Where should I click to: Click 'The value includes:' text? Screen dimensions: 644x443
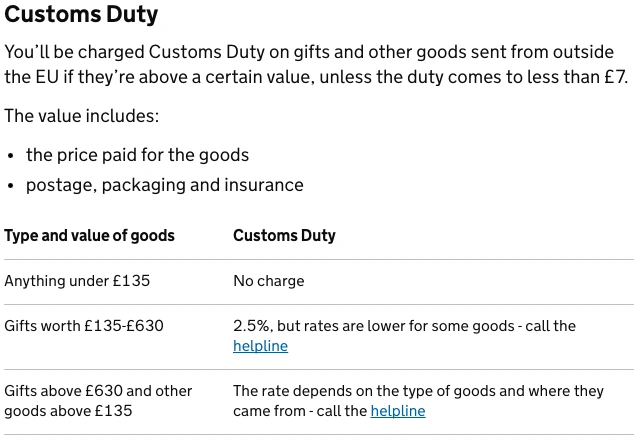click(81, 116)
